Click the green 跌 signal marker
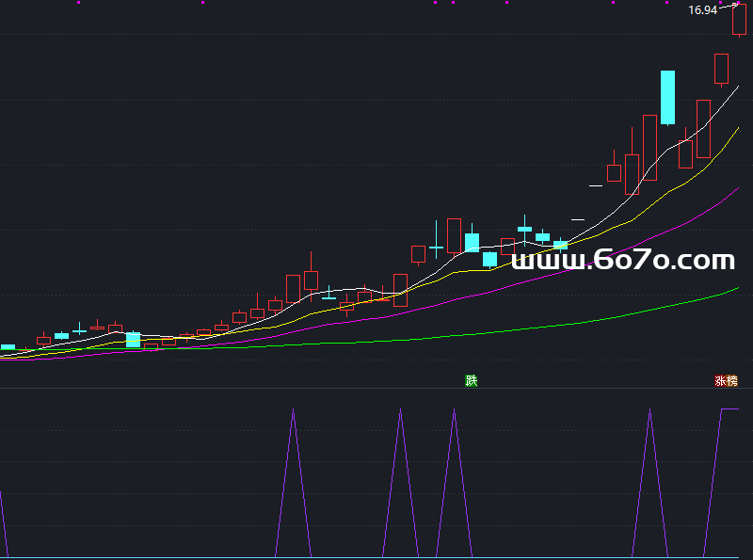753x560 pixels. (x=471, y=380)
